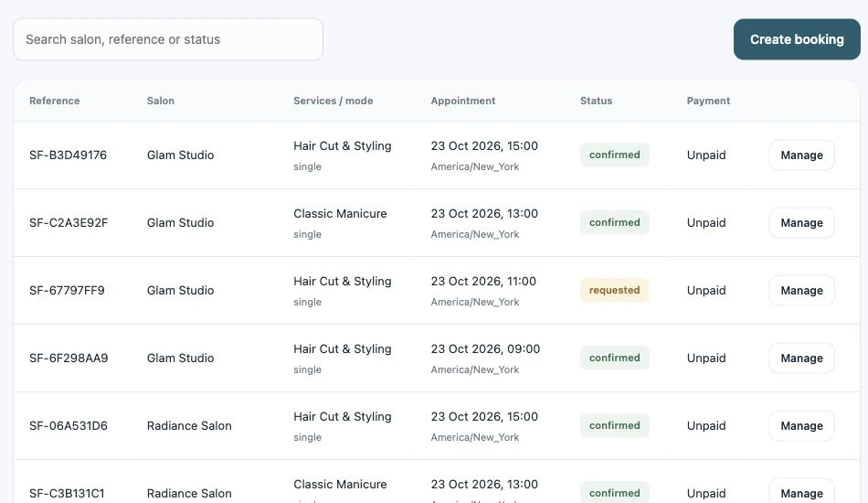This screenshot has width=868, height=503.
Task: Select reference text SF-06A531D6
Action: 69,425
